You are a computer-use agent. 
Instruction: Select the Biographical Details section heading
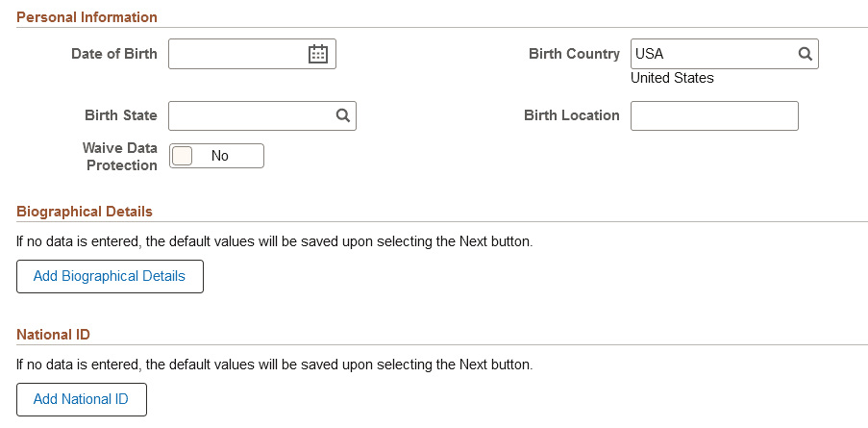point(85,212)
